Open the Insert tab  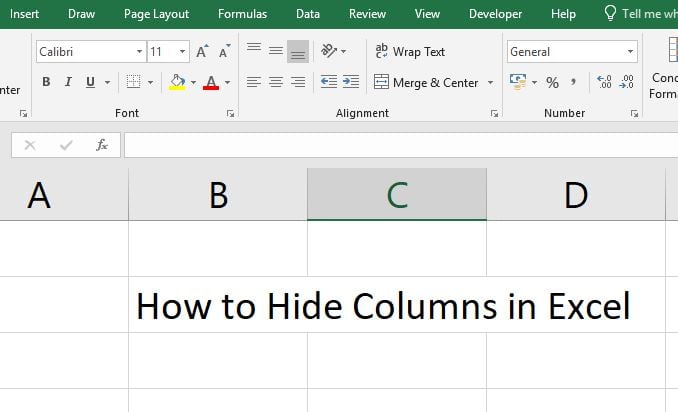[x=24, y=14]
